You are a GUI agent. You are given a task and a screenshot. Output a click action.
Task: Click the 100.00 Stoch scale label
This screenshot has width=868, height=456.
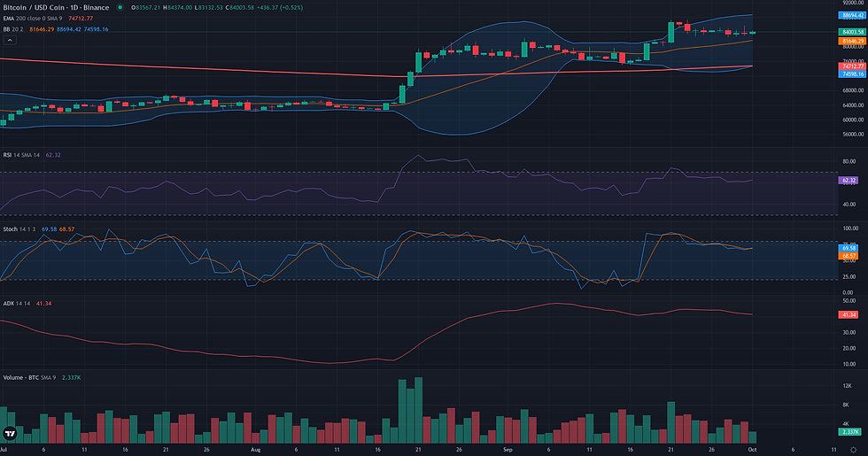(851, 228)
